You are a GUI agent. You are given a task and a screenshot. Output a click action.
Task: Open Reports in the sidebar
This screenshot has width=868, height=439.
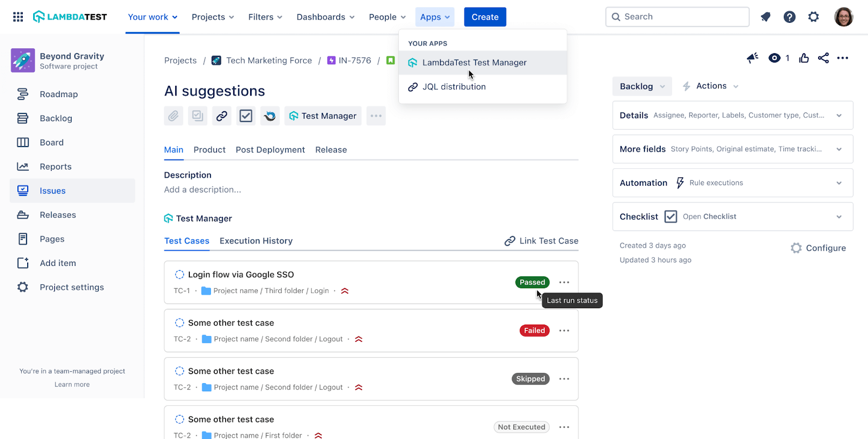pos(72,167)
